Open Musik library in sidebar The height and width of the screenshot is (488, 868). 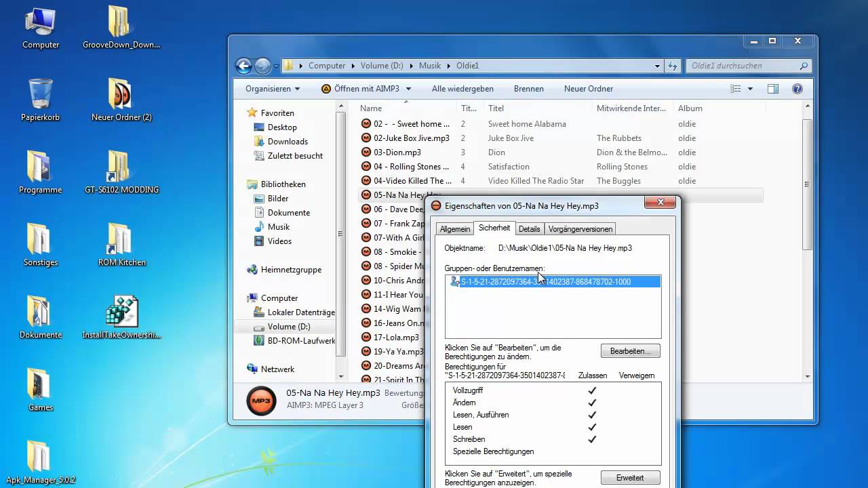point(279,227)
